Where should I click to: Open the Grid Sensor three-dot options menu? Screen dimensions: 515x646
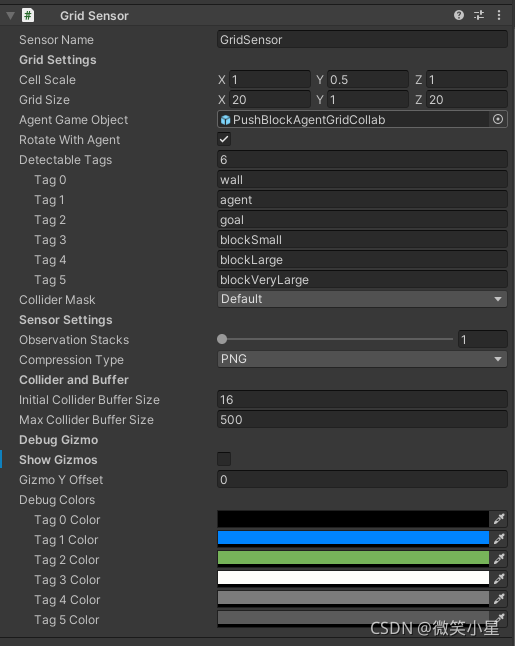pyautogui.click(x=499, y=15)
